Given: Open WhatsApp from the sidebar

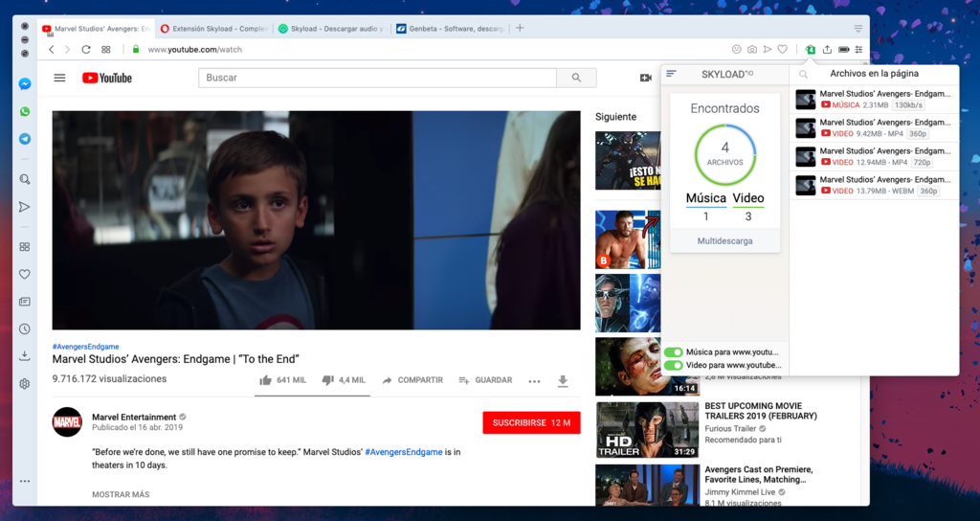Looking at the screenshot, I should 25,112.
